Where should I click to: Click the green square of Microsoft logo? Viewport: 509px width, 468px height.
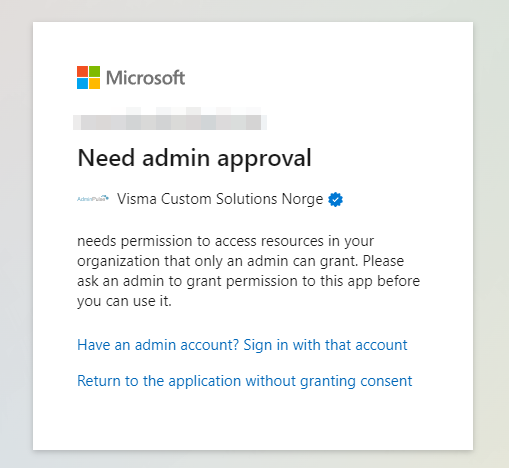(x=94, y=71)
